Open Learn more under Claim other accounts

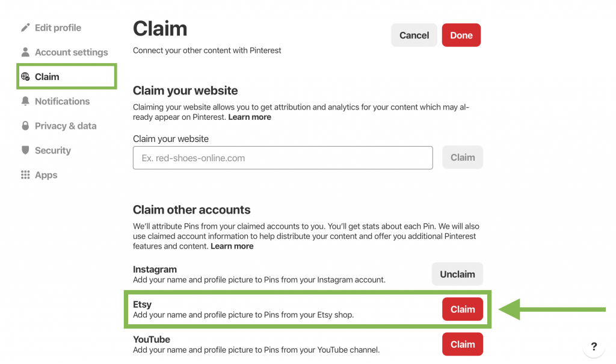pyautogui.click(x=232, y=246)
